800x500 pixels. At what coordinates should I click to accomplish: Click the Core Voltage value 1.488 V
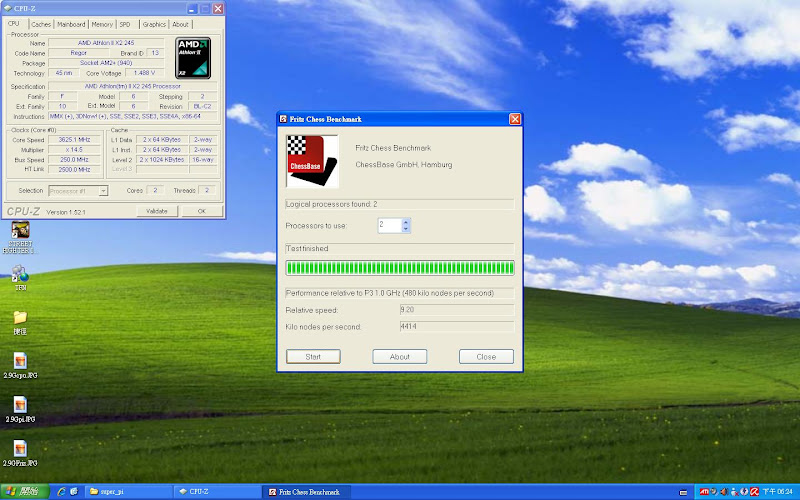145,73
